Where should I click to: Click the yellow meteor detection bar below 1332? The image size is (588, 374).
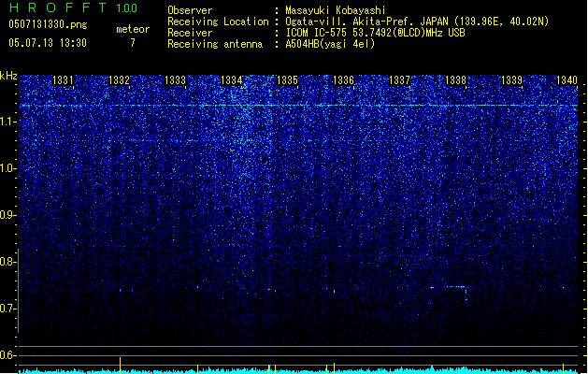[120, 365]
